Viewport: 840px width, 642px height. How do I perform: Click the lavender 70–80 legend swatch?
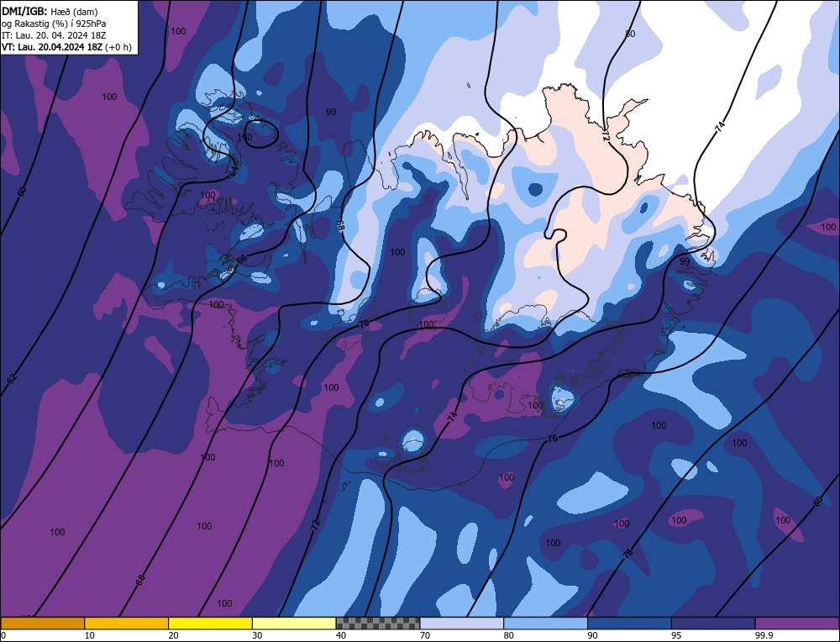[x=462, y=624]
